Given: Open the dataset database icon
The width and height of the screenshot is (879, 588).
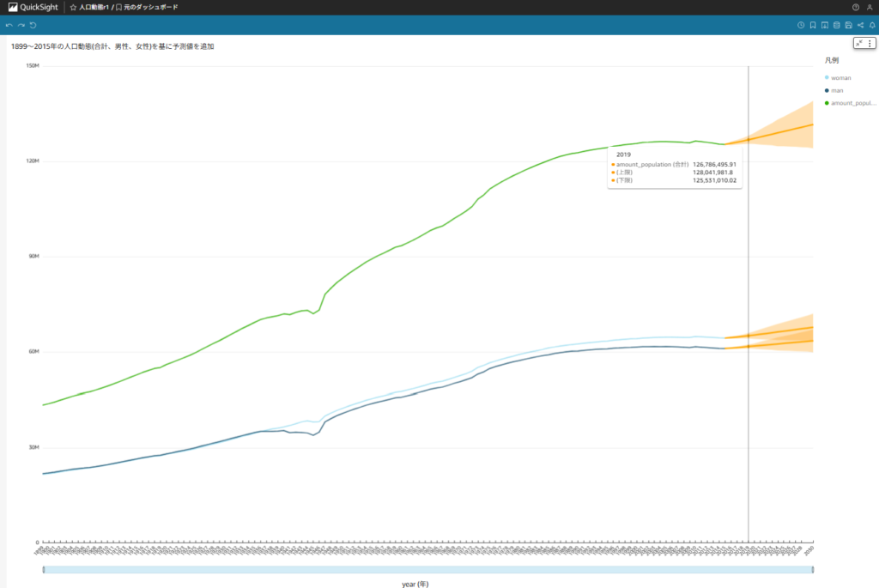Looking at the screenshot, I should (x=837, y=25).
